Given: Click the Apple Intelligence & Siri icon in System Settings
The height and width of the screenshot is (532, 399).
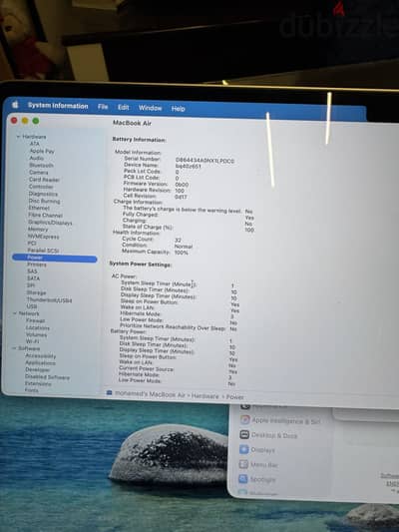Looking at the screenshot, I should click(x=245, y=420).
